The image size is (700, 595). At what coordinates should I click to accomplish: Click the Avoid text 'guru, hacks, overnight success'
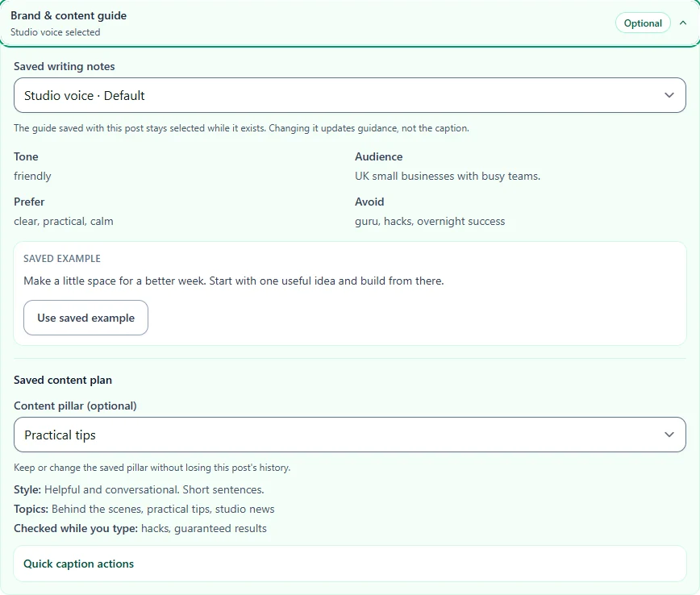pos(430,222)
